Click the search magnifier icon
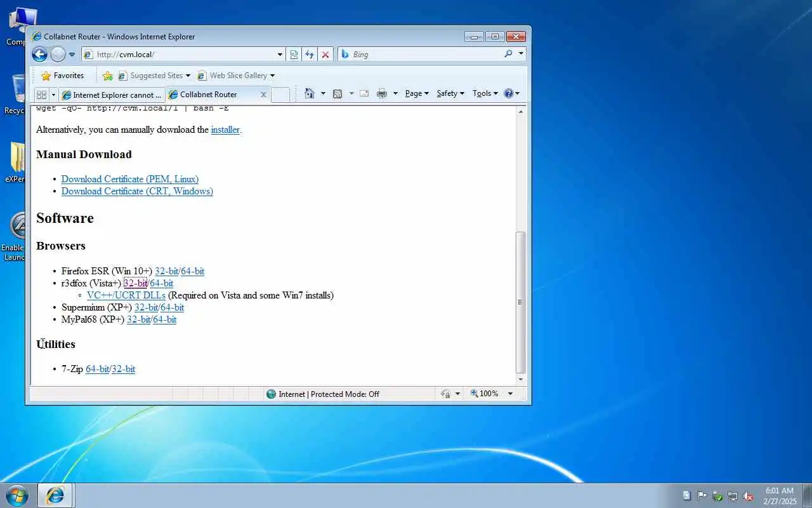This screenshot has width=812, height=508. click(508, 54)
